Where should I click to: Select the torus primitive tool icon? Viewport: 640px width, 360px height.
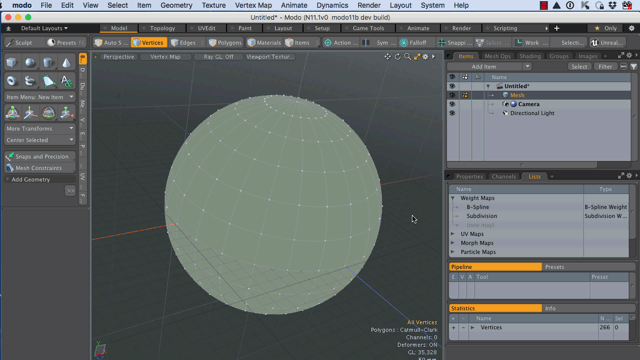(x=12, y=81)
